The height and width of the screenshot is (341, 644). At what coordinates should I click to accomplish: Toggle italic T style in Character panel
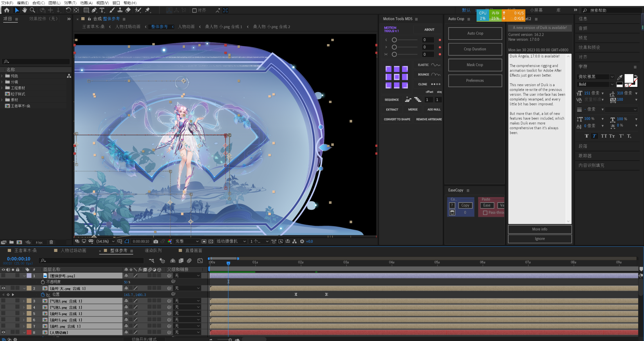coord(594,136)
